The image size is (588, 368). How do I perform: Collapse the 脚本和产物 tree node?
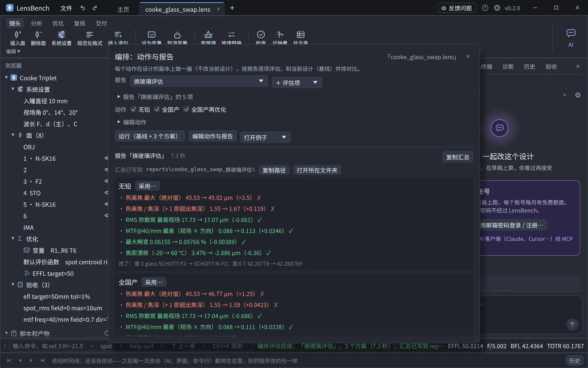(x=6, y=333)
